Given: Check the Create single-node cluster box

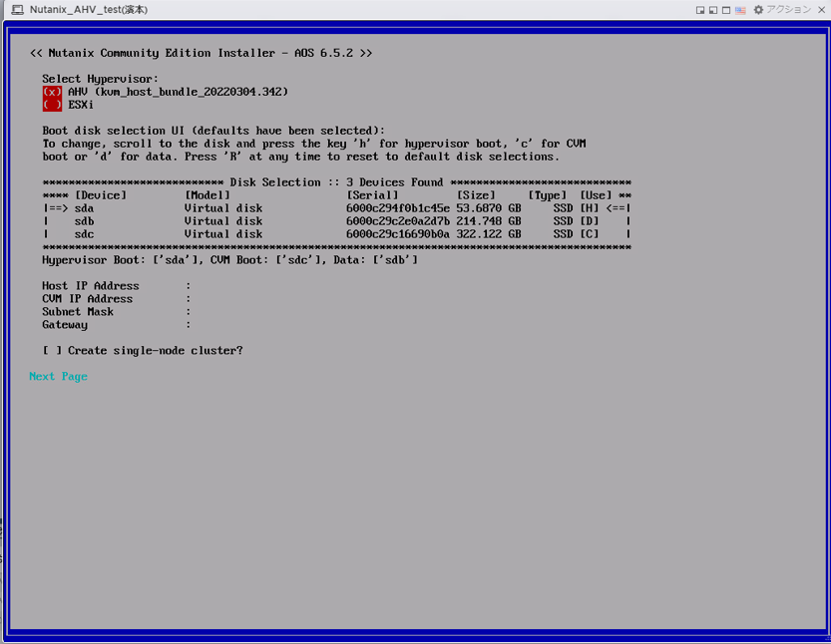Looking at the screenshot, I should [52, 351].
